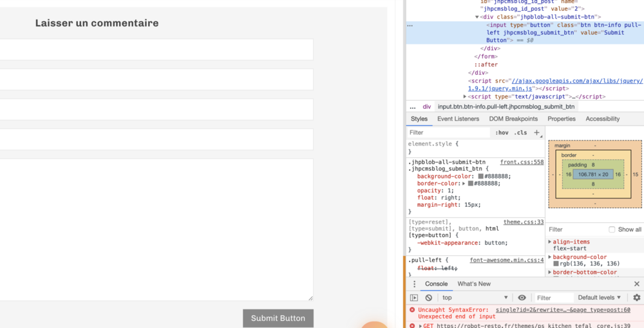This screenshot has width=644, height=328.
Task: Open the single?id=2 error source link
Action: tap(563, 310)
